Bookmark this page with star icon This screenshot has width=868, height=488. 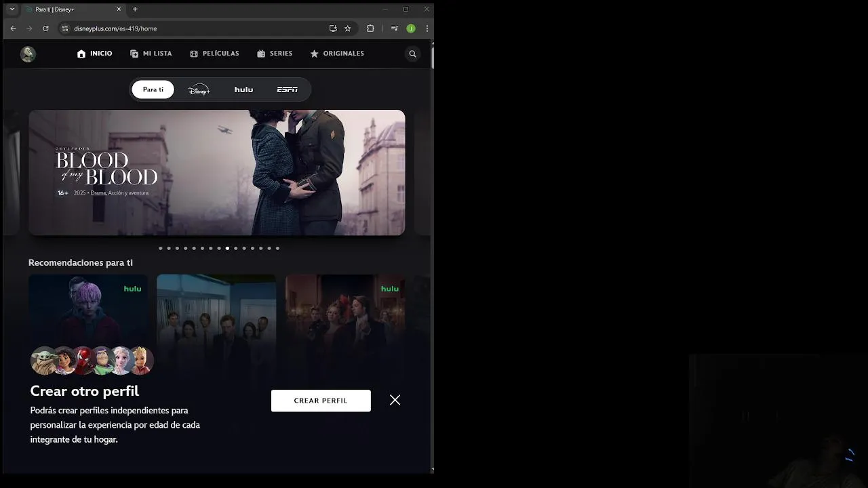pos(348,28)
